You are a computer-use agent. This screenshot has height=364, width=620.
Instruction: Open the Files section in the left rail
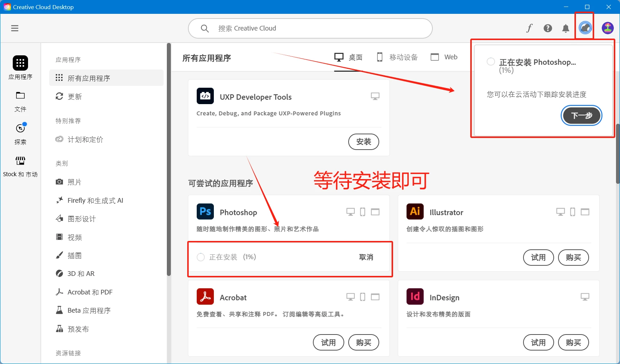20,102
